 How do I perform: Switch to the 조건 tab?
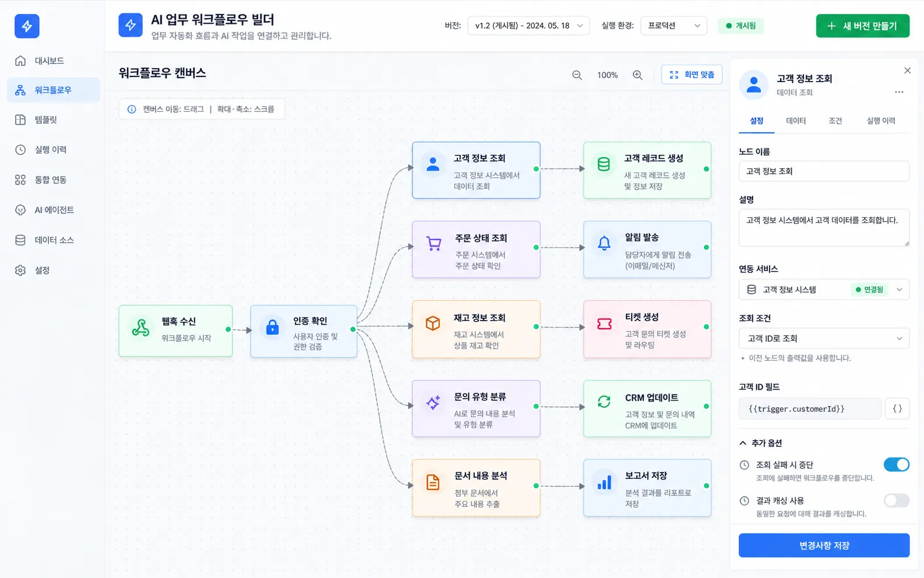[835, 121]
